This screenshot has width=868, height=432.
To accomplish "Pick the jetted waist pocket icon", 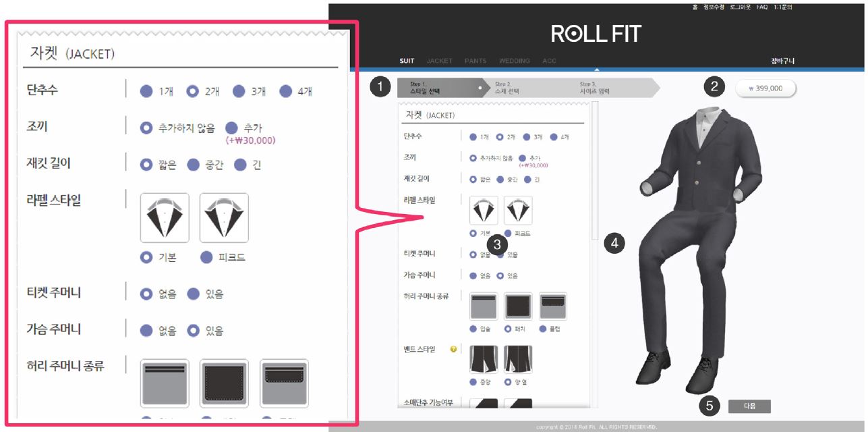I will [x=484, y=306].
